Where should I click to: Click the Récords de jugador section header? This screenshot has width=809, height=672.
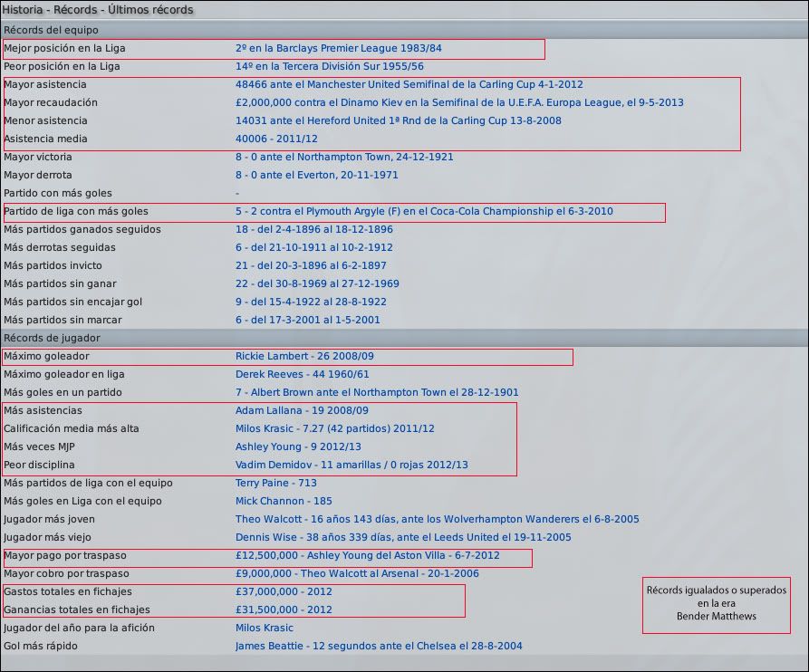pos(52,338)
